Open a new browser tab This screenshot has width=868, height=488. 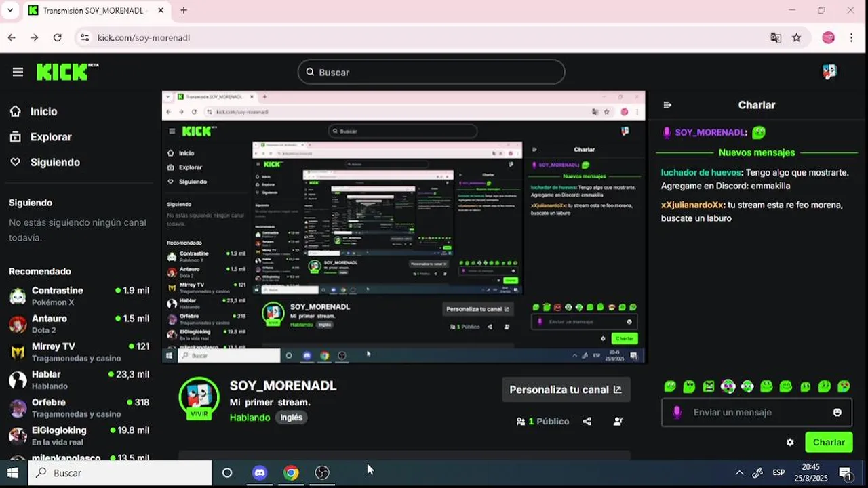(x=183, y=10)
